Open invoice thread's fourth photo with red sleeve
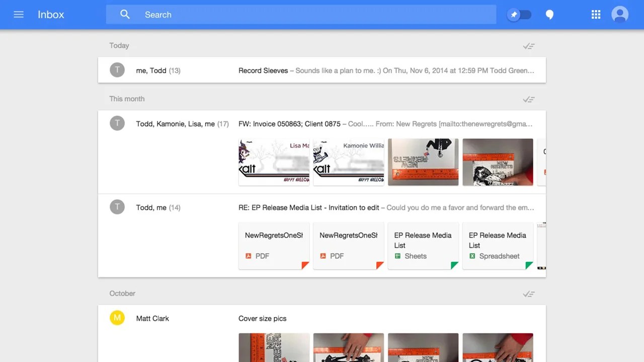Image resolution: width=644 pixels, height=362 pixels. [x=498, y=162]
